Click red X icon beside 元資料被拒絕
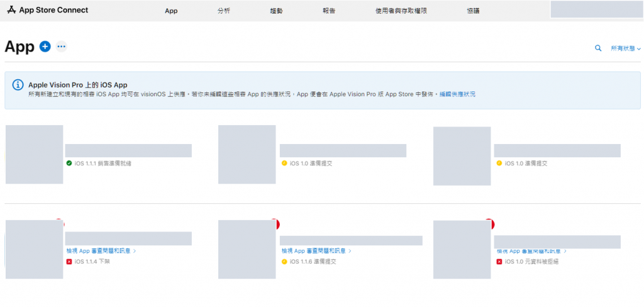 (x=499, y=261)
